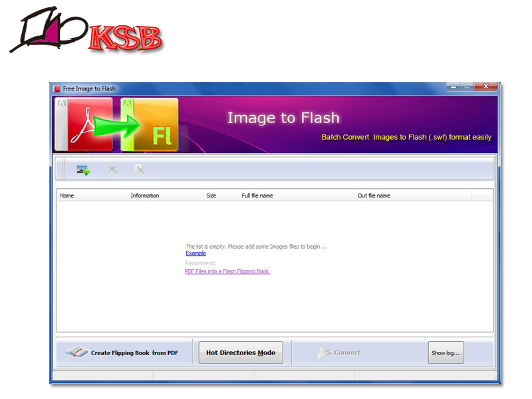The image size is (532, 399).
Task: Maximize the Free Image to Flash window
Action: 467,86
